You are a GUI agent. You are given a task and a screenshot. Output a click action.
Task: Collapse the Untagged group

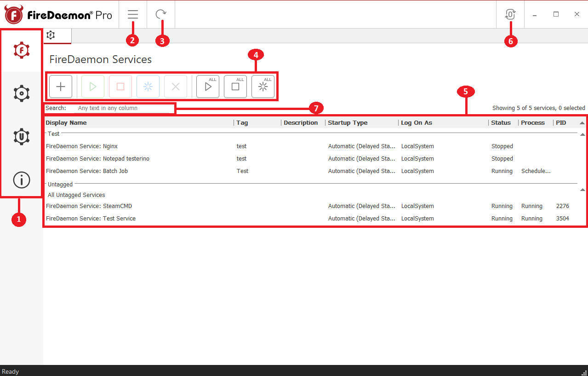[x=582, y=190]
